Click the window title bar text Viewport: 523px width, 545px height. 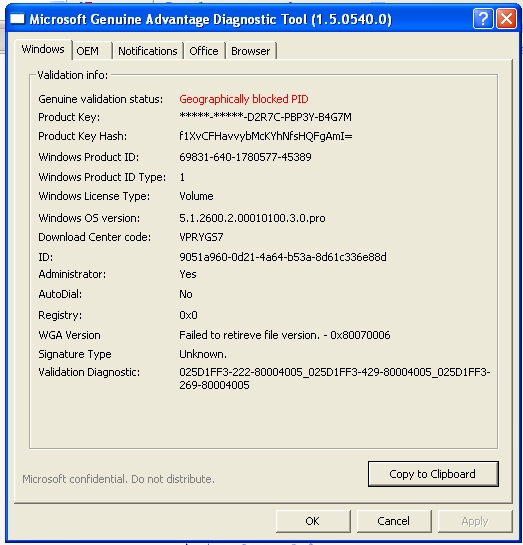211,19
